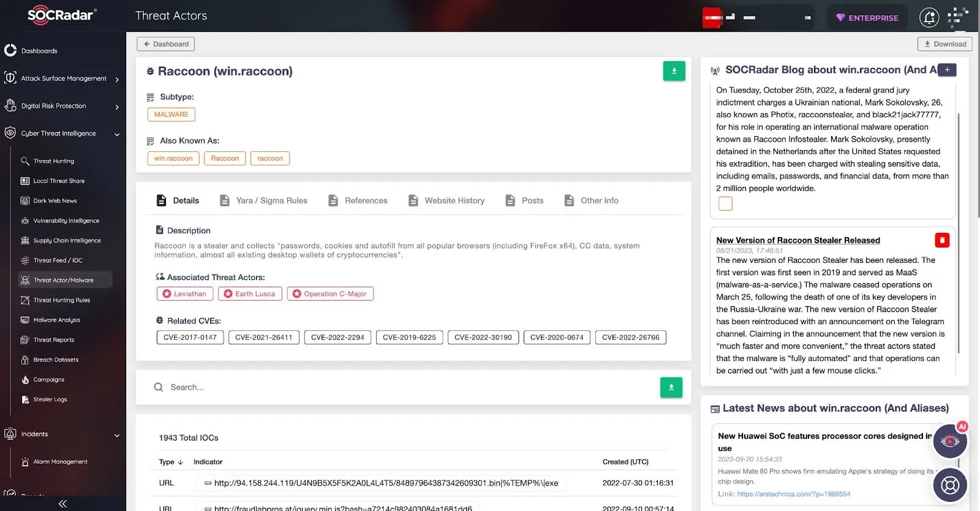This screenshot has height=511, width=980.
Task: Click the plus button on SOCRadar Blog panel
Action: coord(947,70)
